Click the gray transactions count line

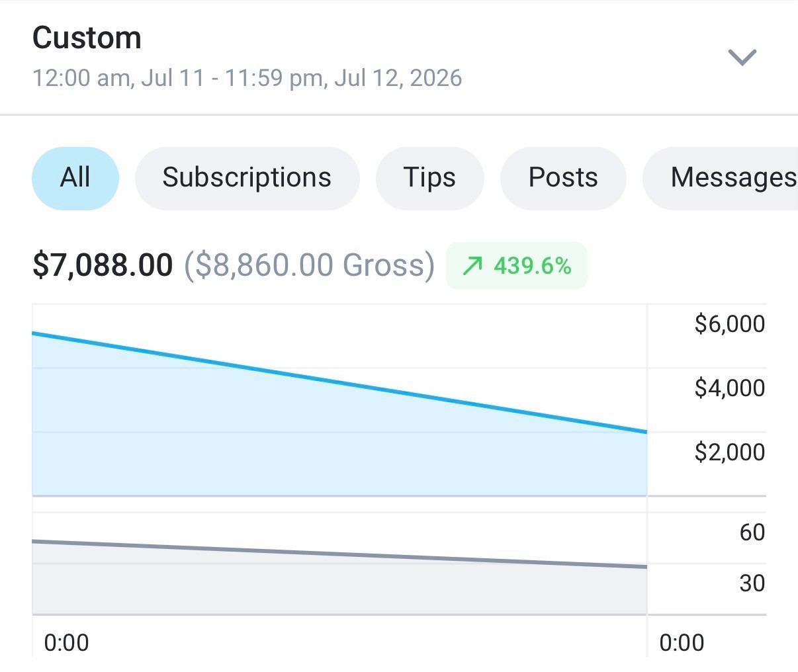[x=339, y=554]
